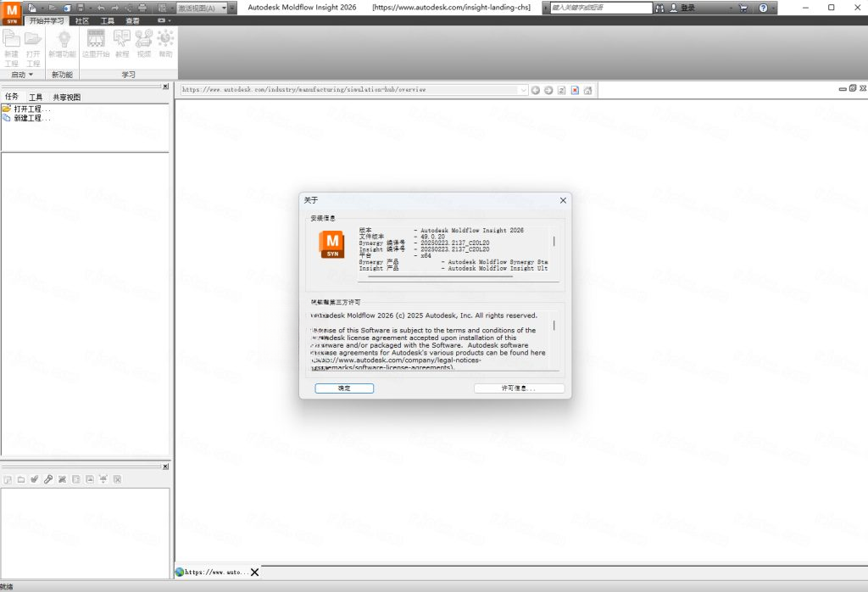Click the inner document minimize button
This screenshot has width=868, height=592.
pyautogui.click(x=843, y=88)
